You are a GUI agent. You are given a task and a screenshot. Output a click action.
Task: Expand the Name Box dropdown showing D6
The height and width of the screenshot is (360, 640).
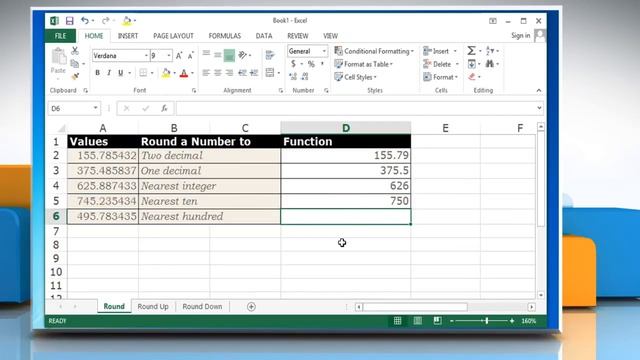coord(95,108)
